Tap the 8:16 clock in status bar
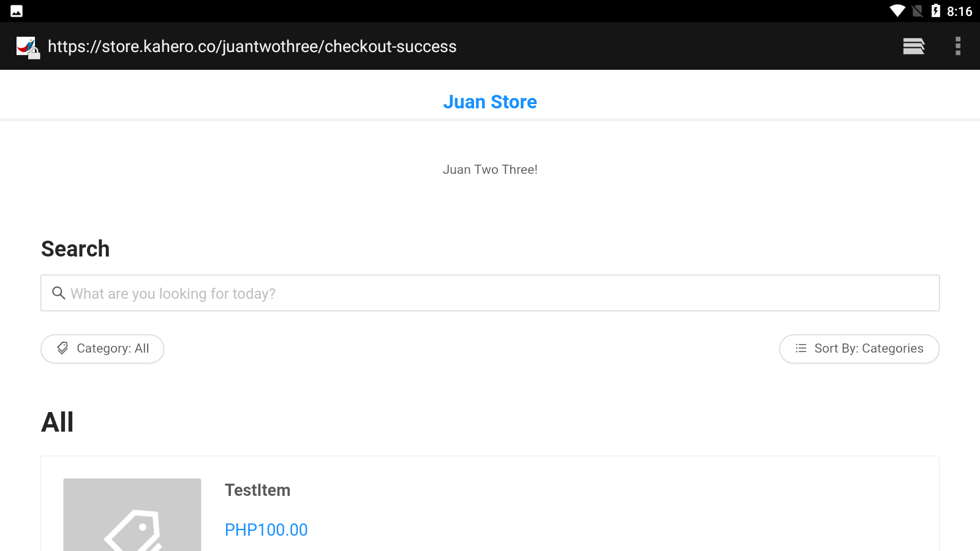 (x=959, y=11)
